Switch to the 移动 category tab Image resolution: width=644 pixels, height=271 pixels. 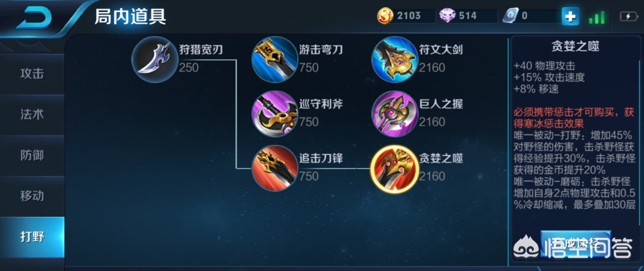(32, 196)
